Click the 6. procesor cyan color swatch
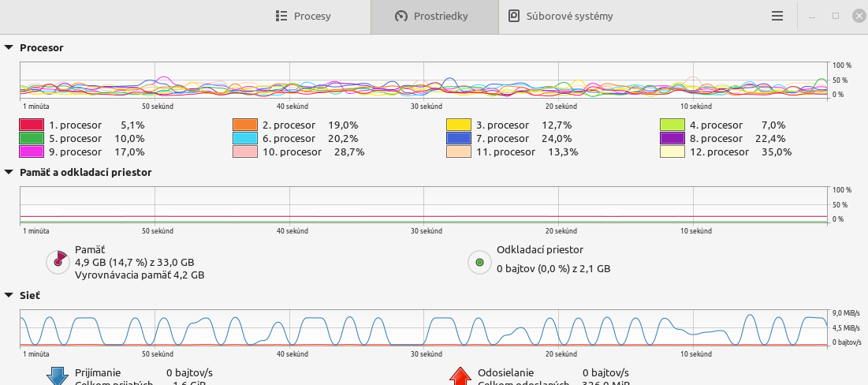Image resolution: width=868 pixels, height=385 pixels. (245, 138)
